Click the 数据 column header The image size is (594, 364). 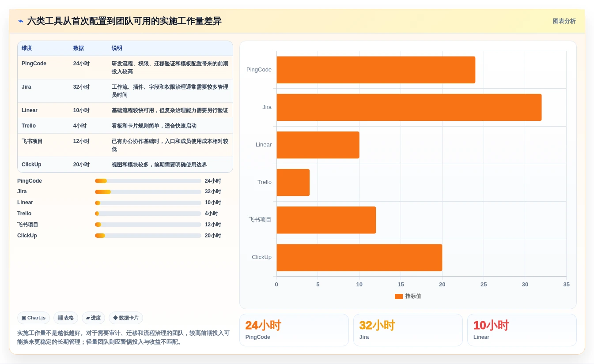(x=79, y=49)
